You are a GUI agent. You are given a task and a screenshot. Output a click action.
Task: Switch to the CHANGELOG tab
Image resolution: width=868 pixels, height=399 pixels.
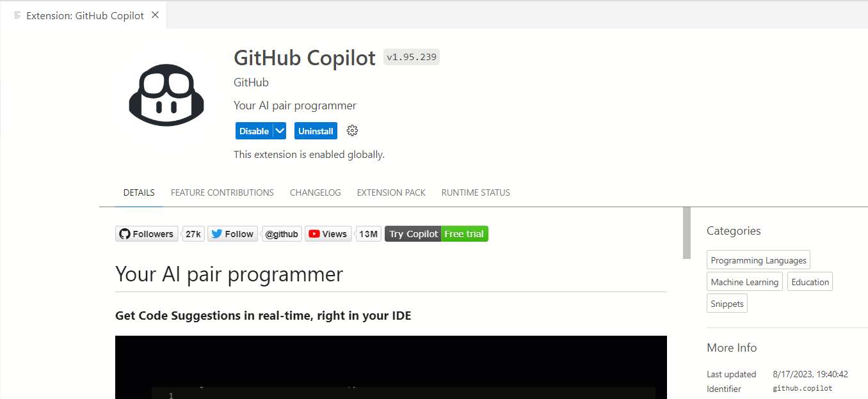click(x=315, y=192)
